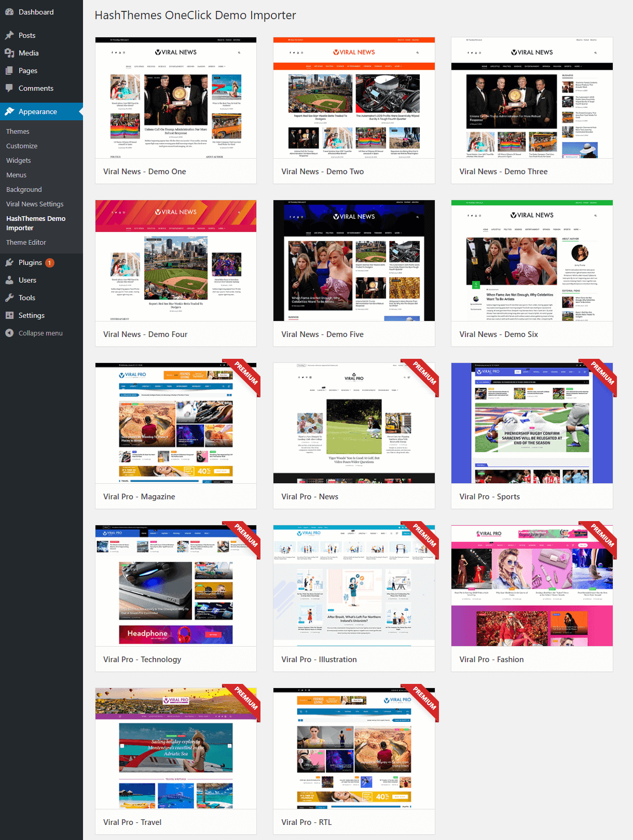Open Viral News Settings page
The width and height of the screenshot is (633, 840).
point(35,204)
